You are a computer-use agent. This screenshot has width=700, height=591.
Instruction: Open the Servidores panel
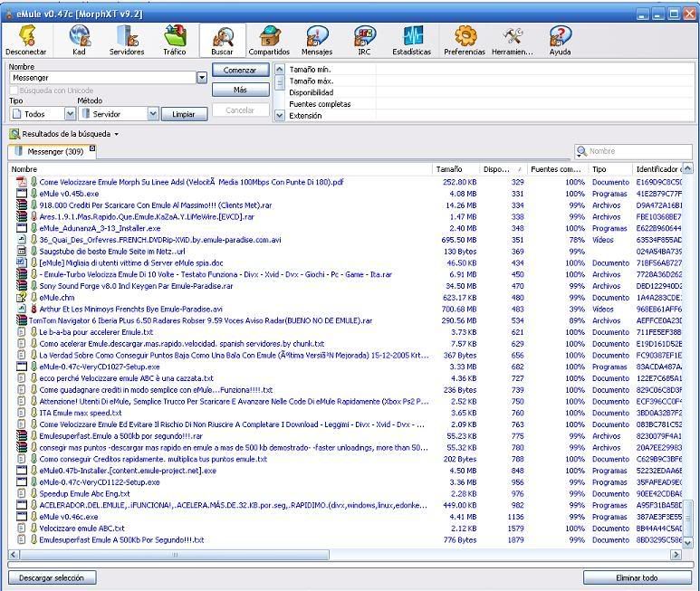click(x=127, y=41)
